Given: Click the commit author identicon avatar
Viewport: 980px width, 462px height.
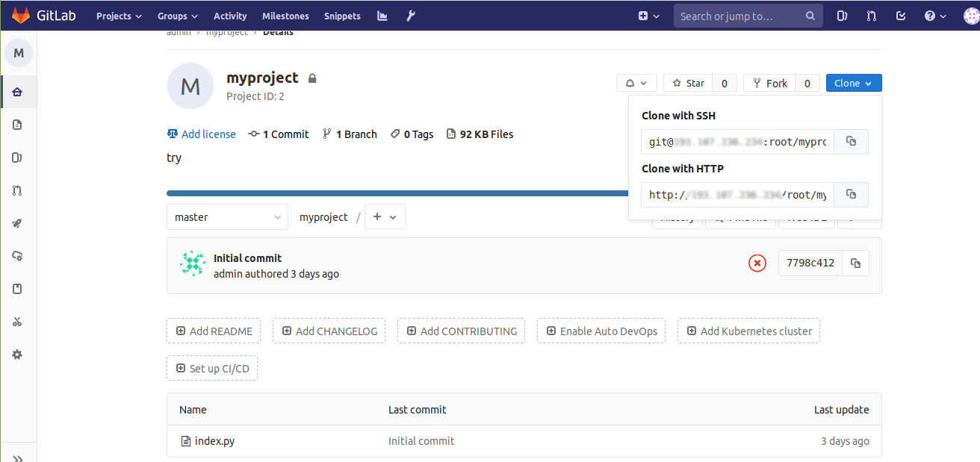Looking at the screenshot, I should [x=193, y=263].
